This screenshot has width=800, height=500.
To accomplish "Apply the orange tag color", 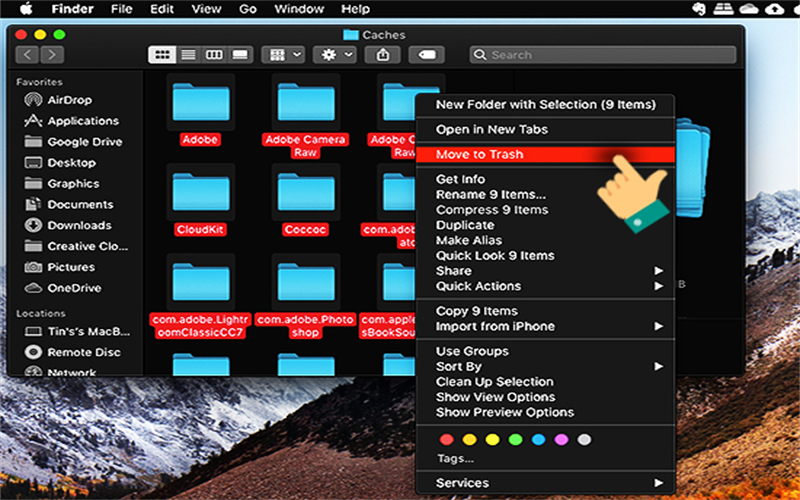I will coord(469,440).
